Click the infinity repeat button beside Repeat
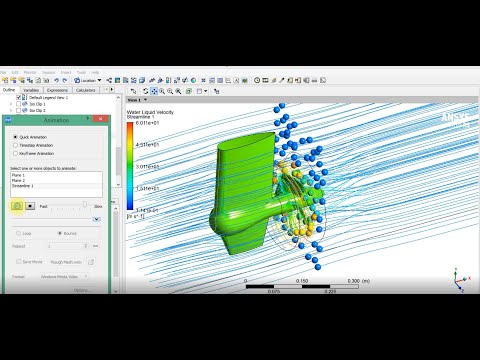Screen dimensions: 480x360 tap(96, 246)
